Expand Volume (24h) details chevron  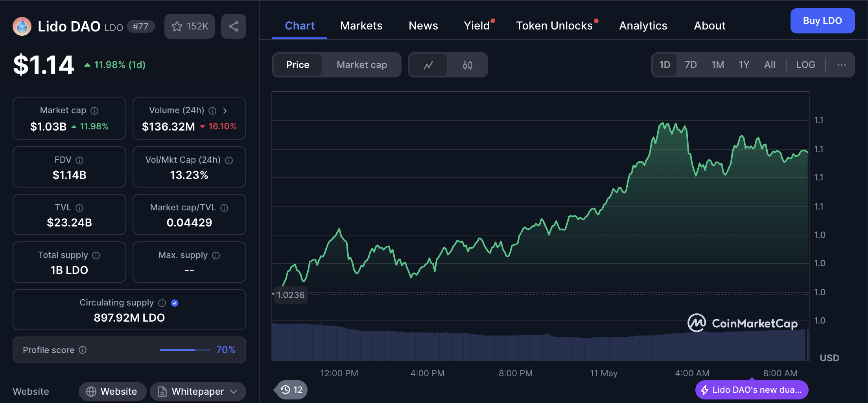coord(225,111)
